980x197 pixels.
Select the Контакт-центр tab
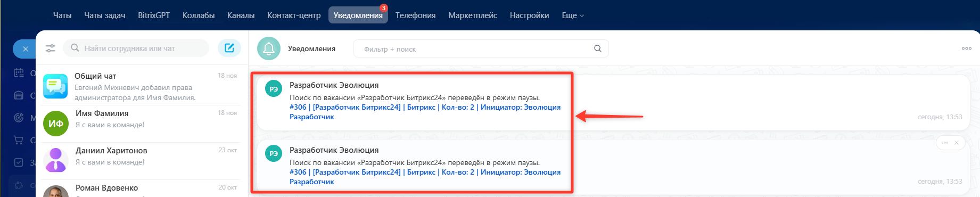point(294,15)
